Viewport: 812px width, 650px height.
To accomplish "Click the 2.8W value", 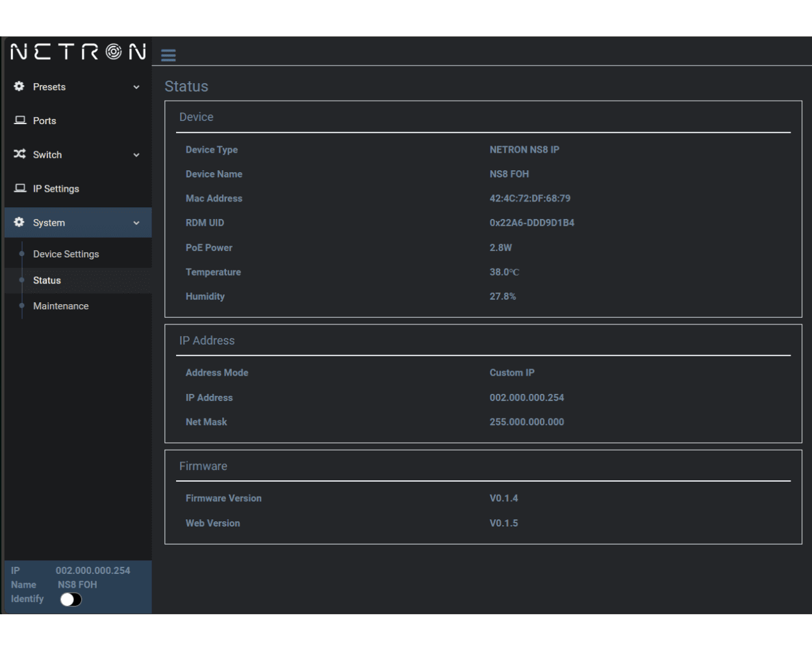I will click(501, 248).
